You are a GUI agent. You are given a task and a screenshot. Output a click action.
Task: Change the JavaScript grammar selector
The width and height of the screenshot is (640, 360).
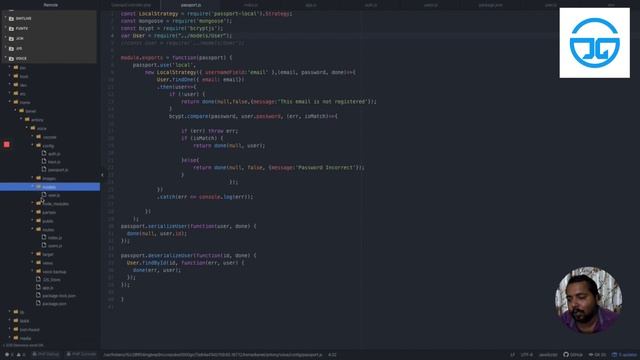tap(548, 355)
